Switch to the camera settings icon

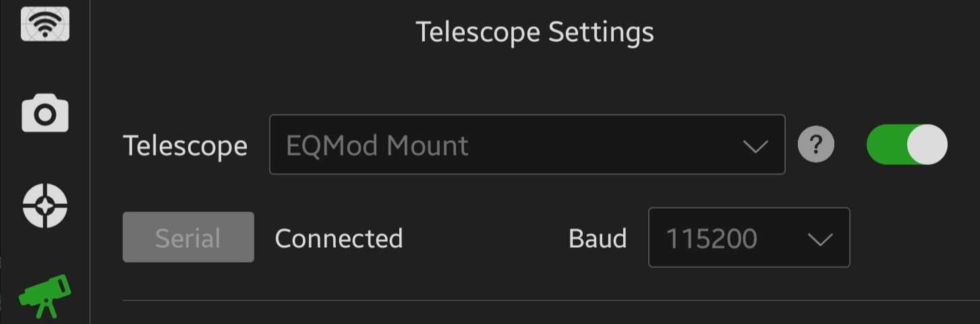[45, 112]
